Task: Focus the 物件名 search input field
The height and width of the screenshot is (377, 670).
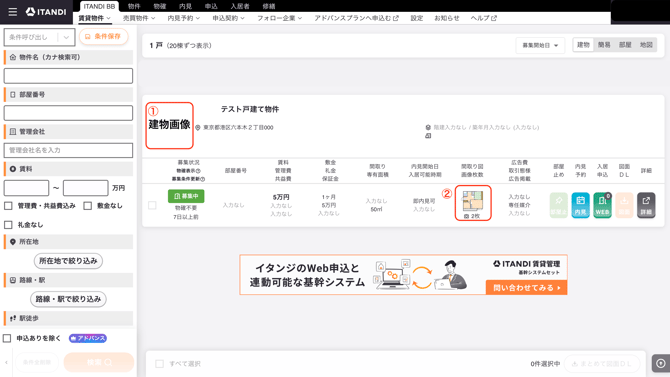Action: [68, 76]
